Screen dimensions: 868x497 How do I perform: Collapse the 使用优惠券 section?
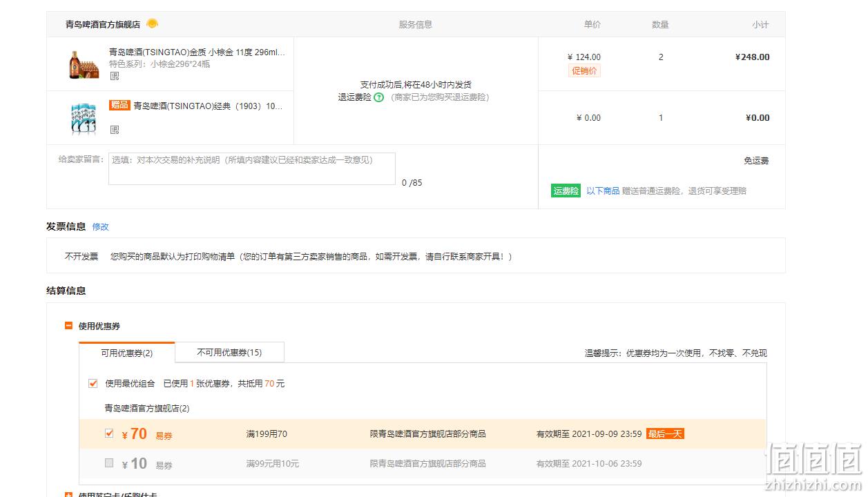click(68, 326)
